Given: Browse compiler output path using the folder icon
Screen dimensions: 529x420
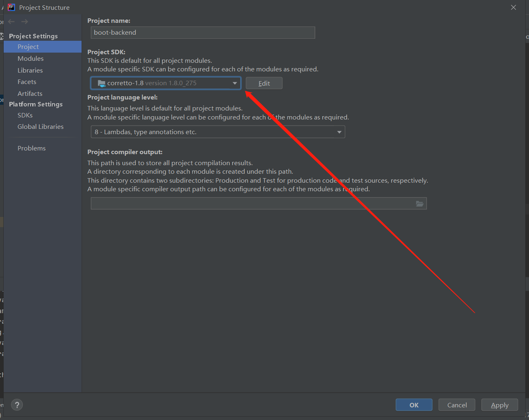Looking at the screenshot, I should click(420, 203).
